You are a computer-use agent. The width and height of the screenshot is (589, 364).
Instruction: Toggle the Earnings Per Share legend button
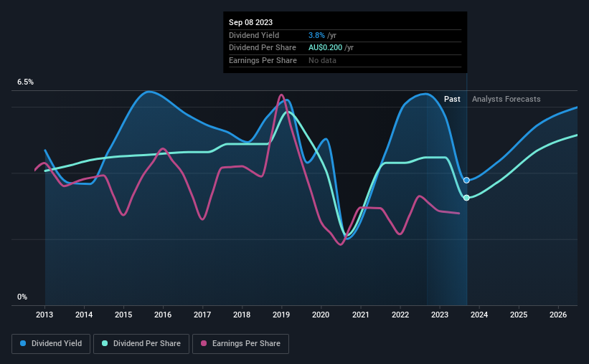[x=240, y=344]
